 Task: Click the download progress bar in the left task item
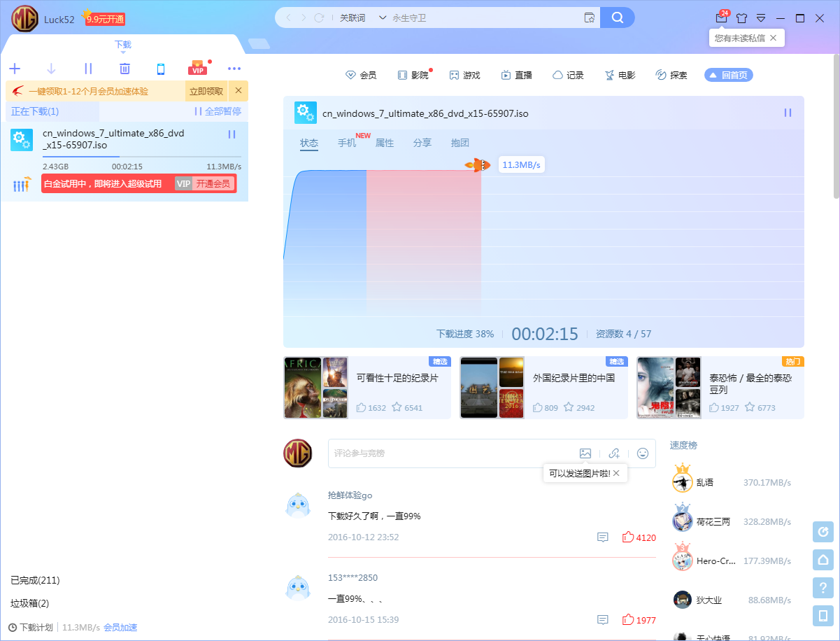[142, 157]
